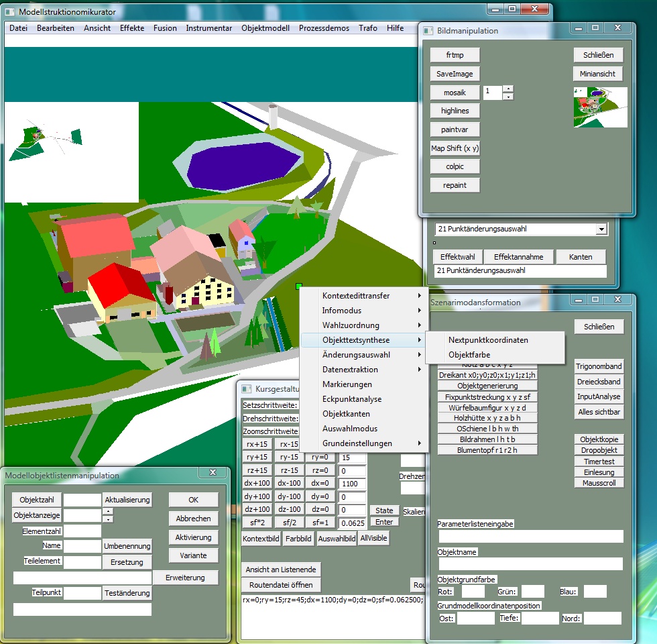
Task: Click the dx-100 shift button
Action: tap(289, 483)
